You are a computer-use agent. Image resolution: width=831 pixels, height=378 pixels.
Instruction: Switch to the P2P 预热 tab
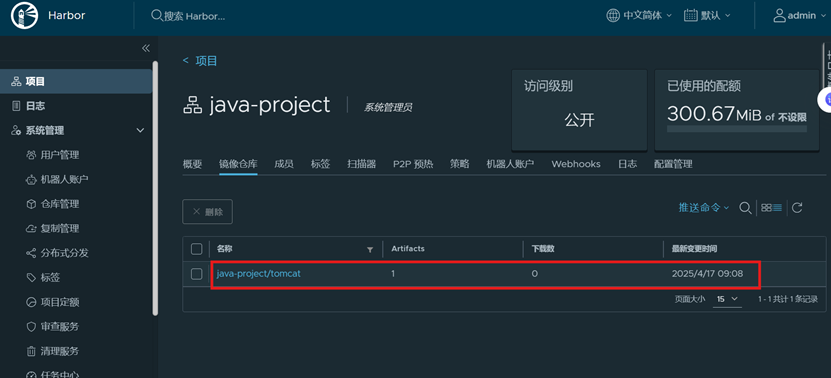point(413,164)
